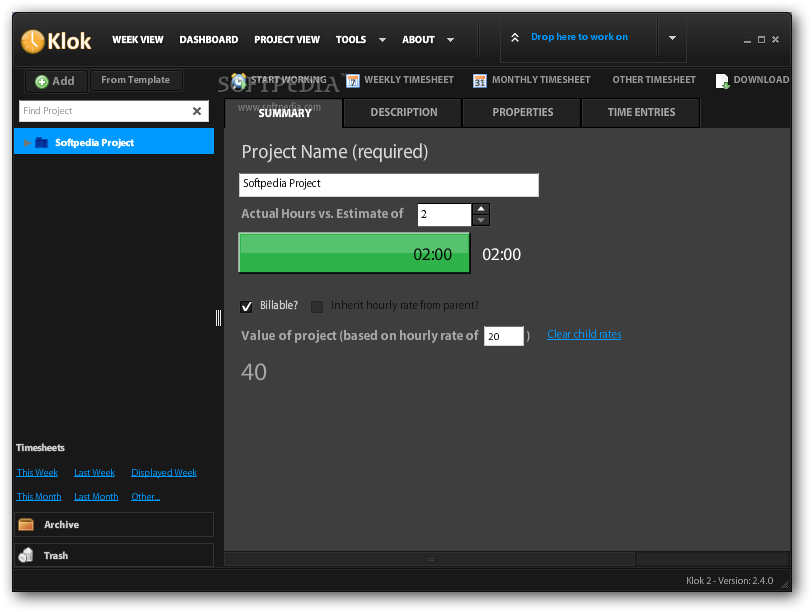Switch to Project View
Screen dimensions: 812x612
[287, 40]
